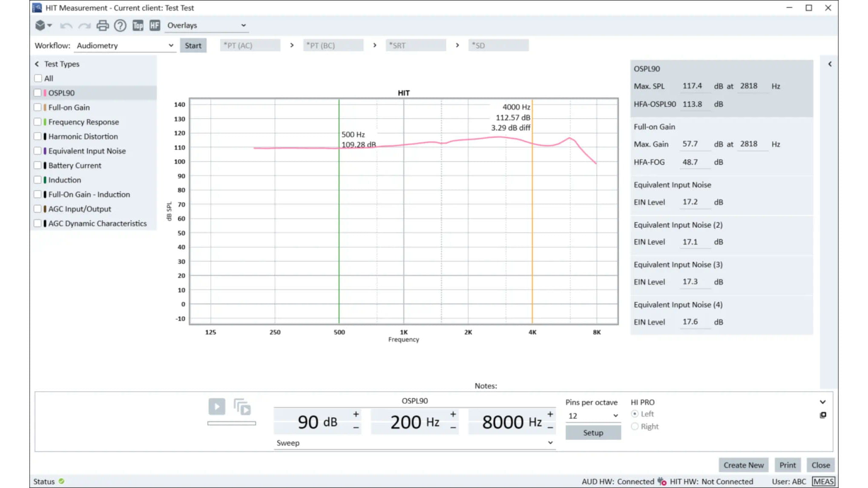The width and height of the screenshot is (868, 488).
Task: Open the Workflow Audiometry dropdown
Action: click(x=125, y=46)
